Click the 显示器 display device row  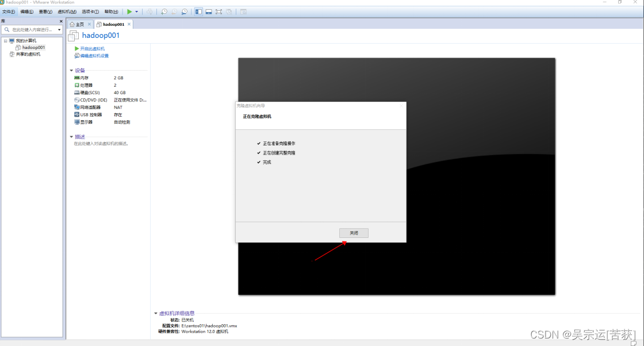point(110,122)
